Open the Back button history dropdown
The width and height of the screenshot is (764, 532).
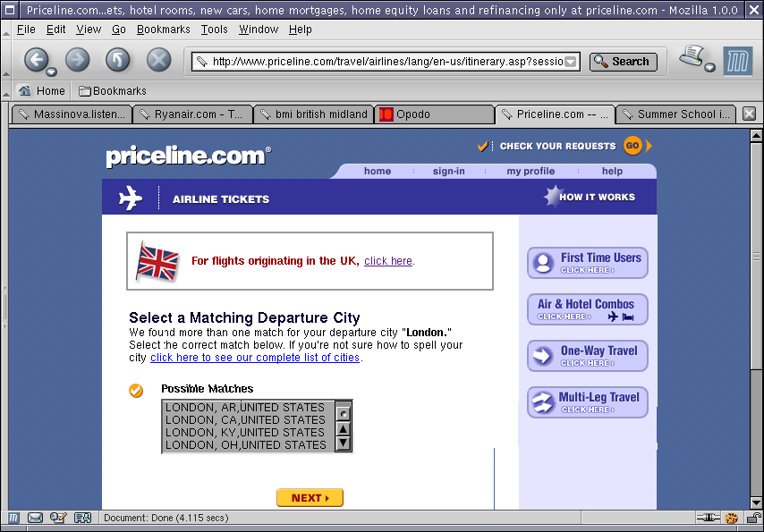pyautogui.click(x=52, y=72)
